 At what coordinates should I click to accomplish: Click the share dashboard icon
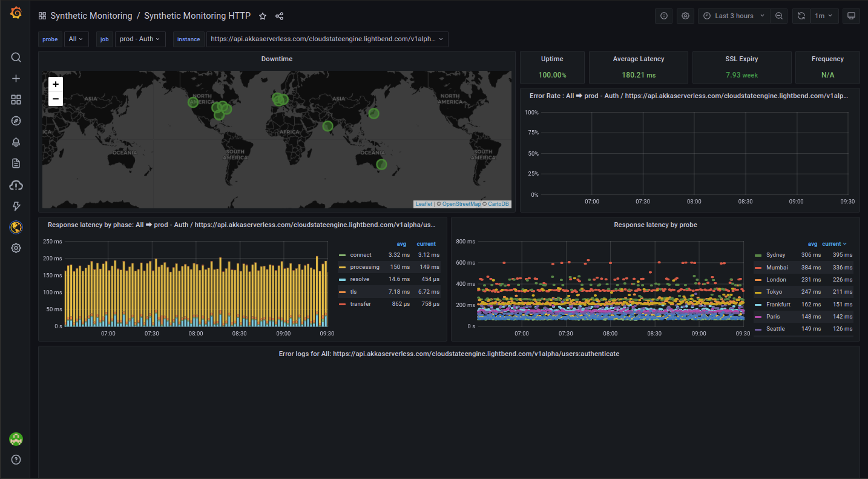coord(279,16)
